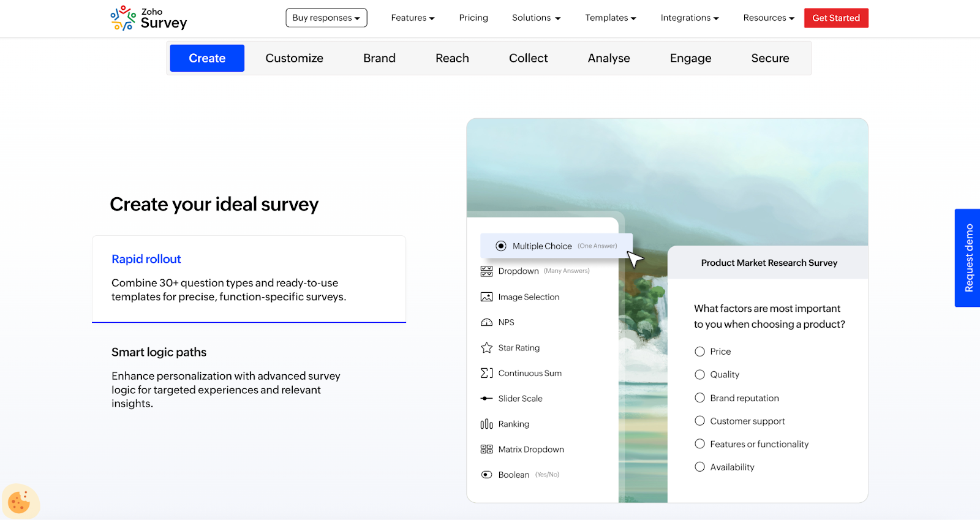The height and width of the screenshot is (520, 980).
Task: Choose the Availability radio option
Action: (x=699, y=467)
